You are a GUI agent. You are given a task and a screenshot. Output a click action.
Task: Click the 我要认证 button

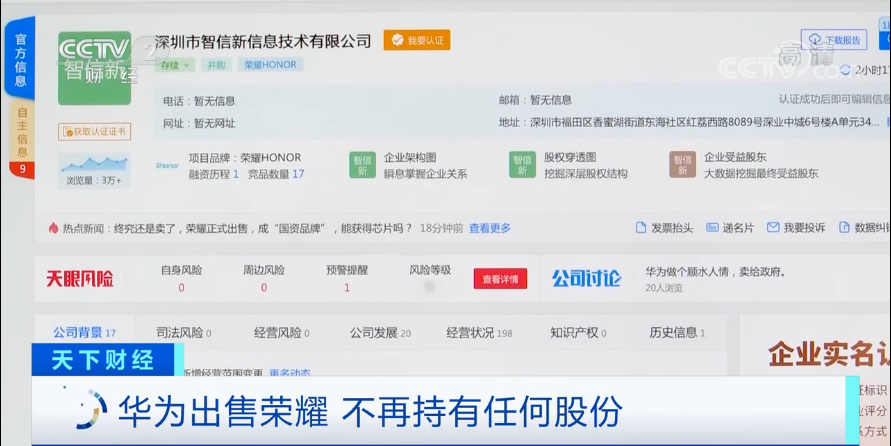(417, 40)
